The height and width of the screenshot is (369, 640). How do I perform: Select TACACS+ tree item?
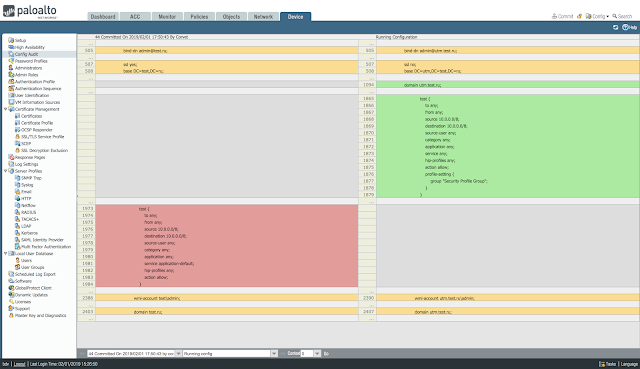(x=30, y=219)
